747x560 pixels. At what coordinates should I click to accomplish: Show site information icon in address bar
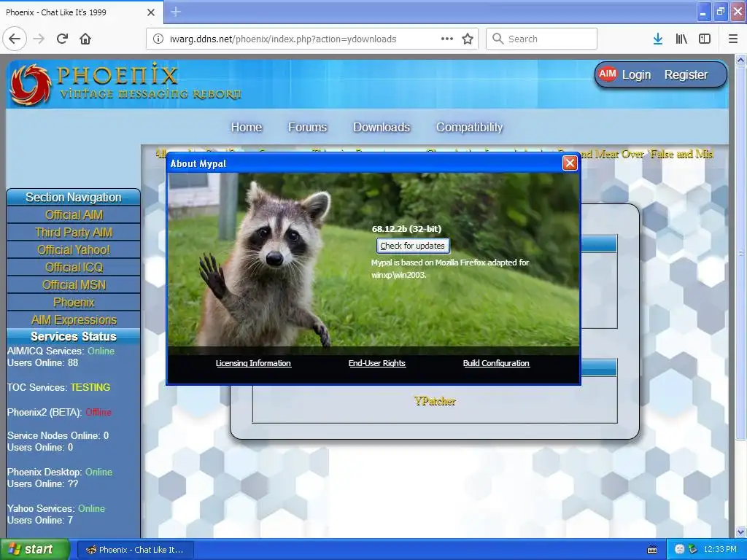[x=158, y=39]
